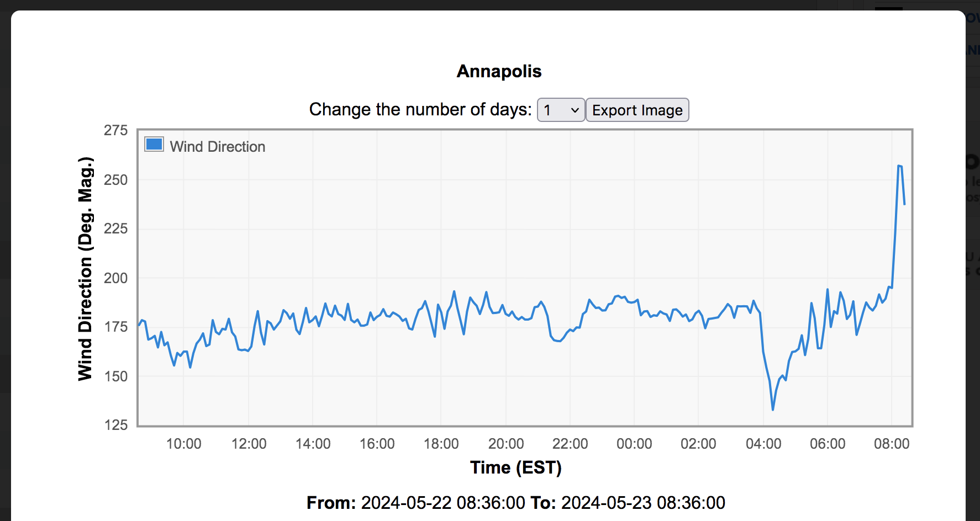980x521 pixels.
Task: Click the 10:00 x-axis tick label
Action: pos(184,444)
